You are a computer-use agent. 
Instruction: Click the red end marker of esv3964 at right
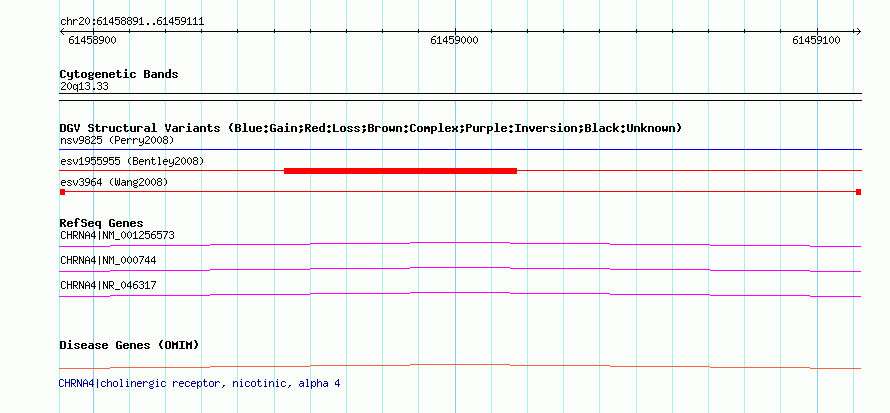click(858, 192)
